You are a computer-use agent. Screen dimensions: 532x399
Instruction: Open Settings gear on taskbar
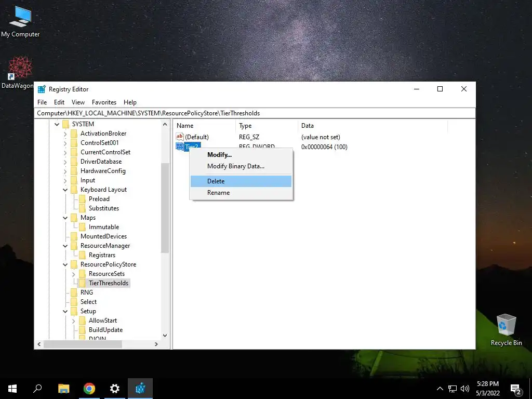pos(115,389)
